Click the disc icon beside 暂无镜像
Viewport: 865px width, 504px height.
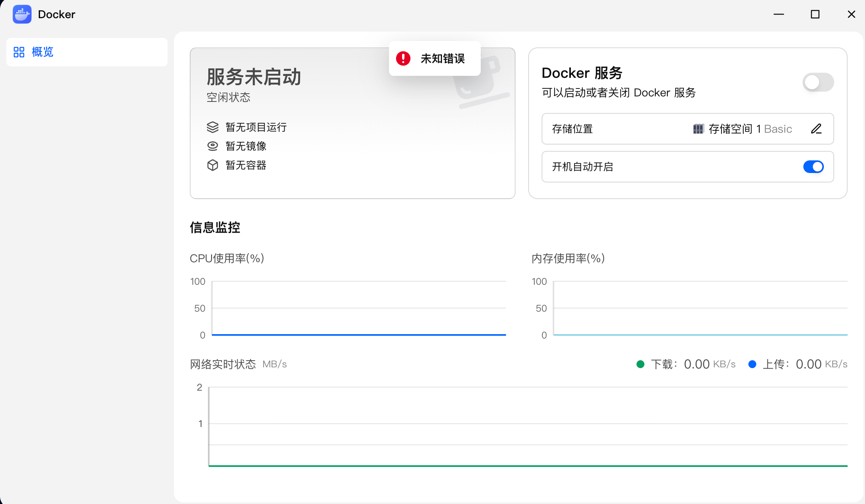coord(213,146)
